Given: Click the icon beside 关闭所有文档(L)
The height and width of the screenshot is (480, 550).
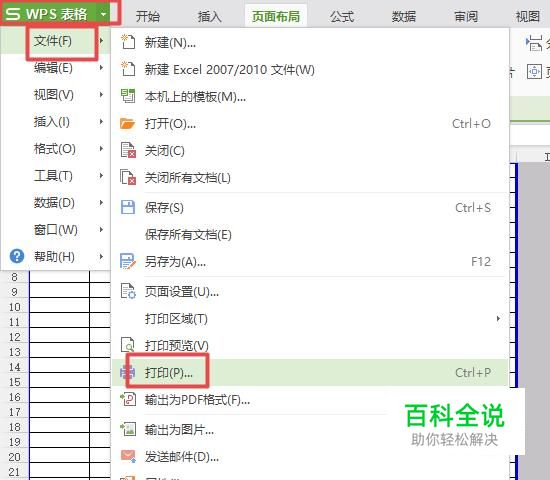Looking at the screenshot, I should 128,177.
